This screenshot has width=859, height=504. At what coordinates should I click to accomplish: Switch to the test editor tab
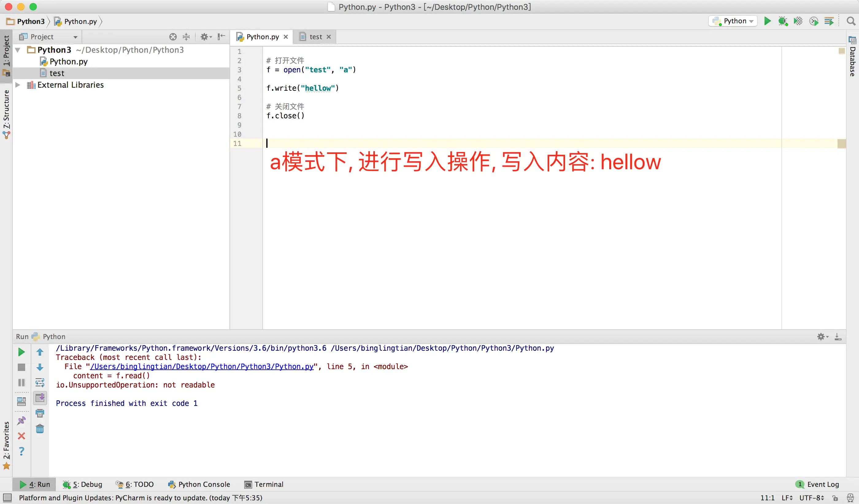(x=315, y=37)
